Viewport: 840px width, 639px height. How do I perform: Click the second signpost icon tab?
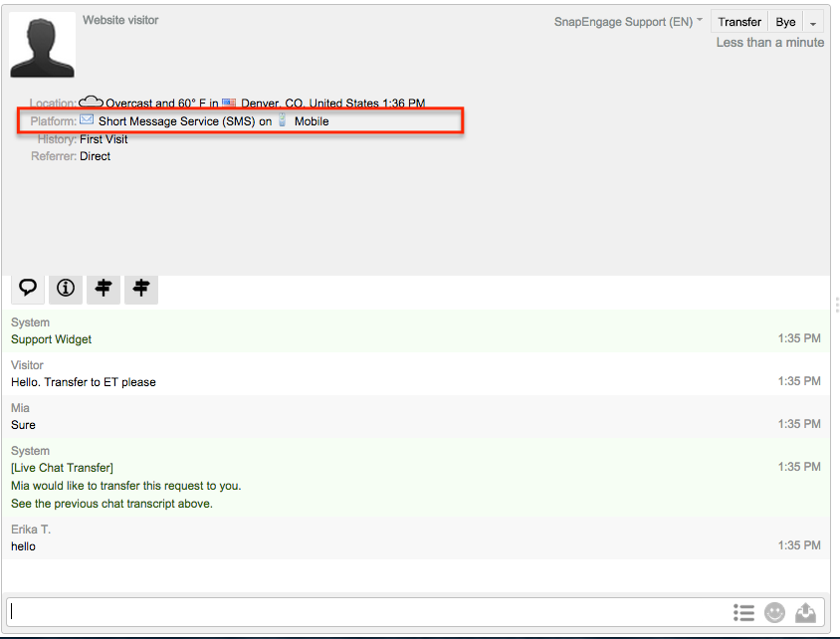pyautogui.click(x=141, y=289)
